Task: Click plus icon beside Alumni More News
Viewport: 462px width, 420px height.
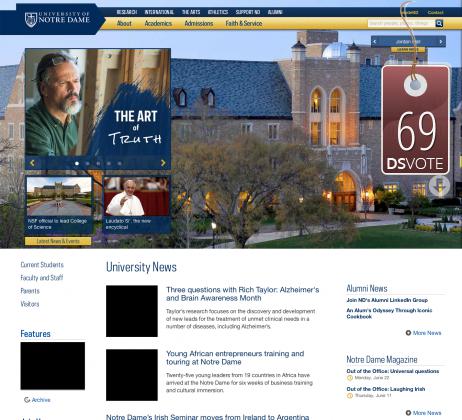Action: pos(408,333)
